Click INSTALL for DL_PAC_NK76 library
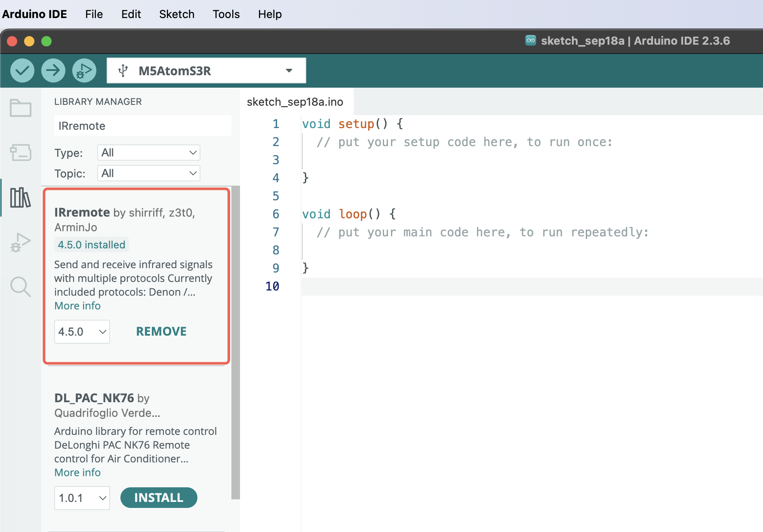 (159, 498)
